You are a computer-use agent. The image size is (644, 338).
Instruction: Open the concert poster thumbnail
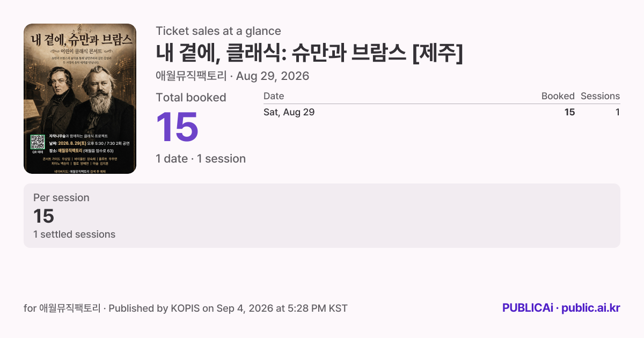coord(80,99)
